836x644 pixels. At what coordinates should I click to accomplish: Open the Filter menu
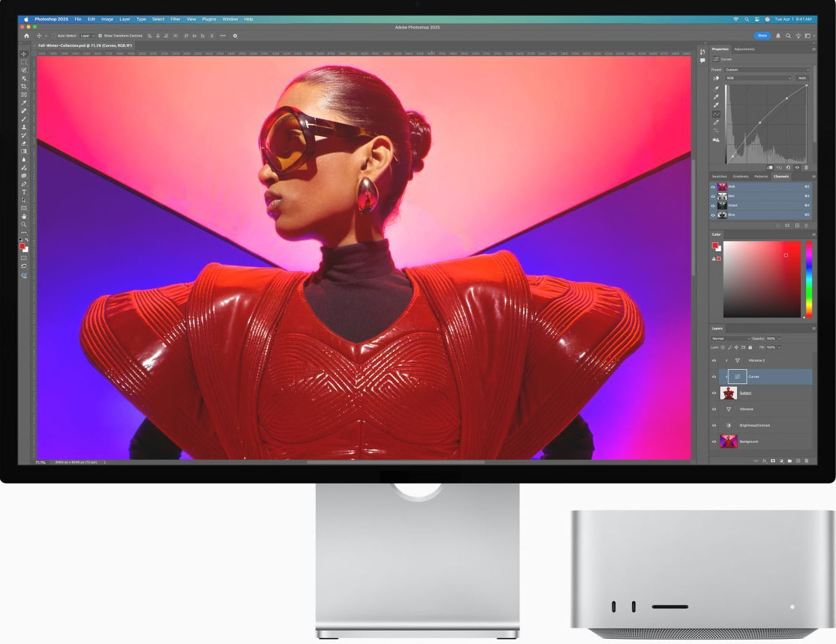(175, 19)
